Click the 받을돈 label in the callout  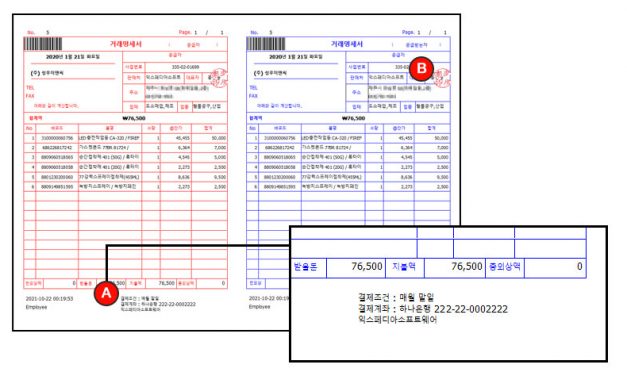pos(305,267)
